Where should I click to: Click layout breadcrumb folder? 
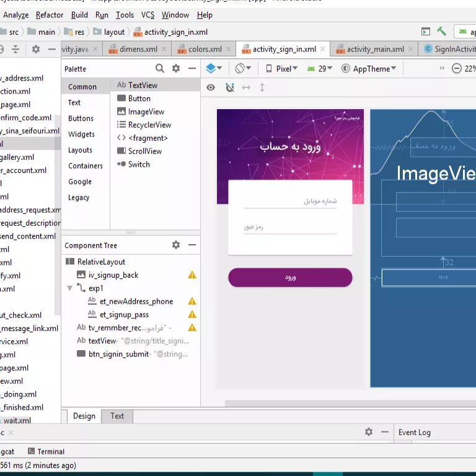(x=109, y=32)
